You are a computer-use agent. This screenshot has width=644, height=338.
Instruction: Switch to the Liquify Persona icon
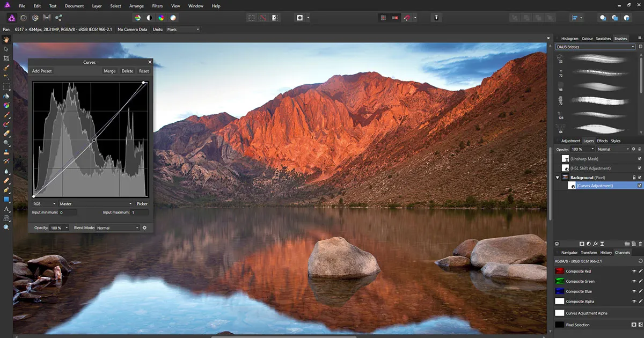[23, 18]
